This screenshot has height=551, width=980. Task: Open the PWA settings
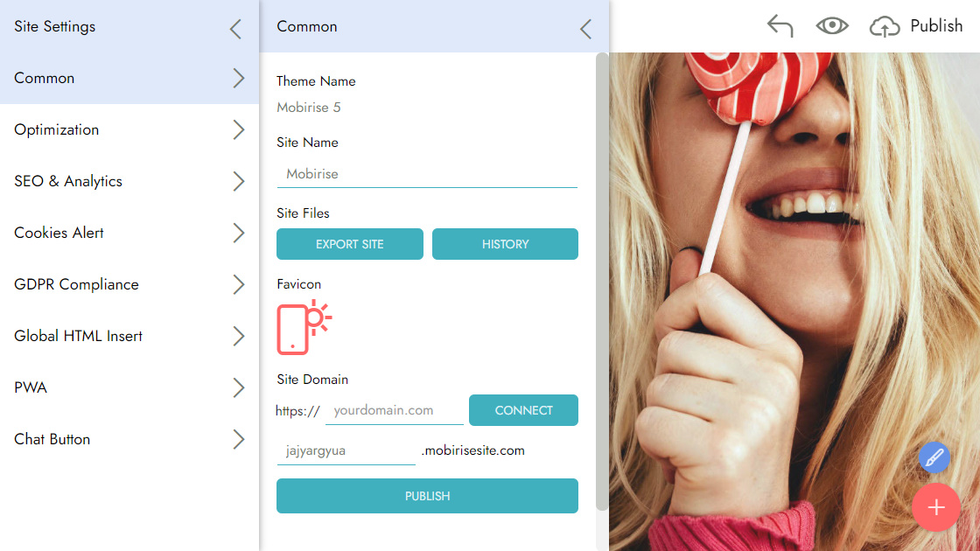point(129,387)
